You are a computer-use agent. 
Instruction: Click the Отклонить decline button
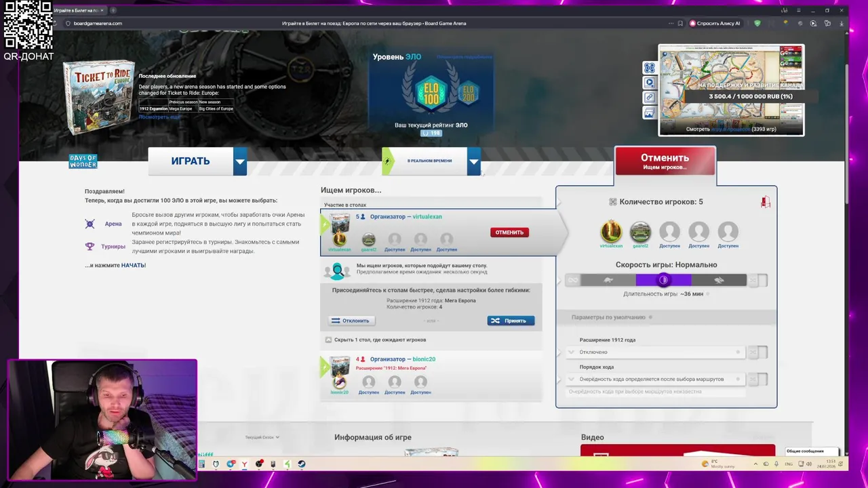(x=351, y=321)
